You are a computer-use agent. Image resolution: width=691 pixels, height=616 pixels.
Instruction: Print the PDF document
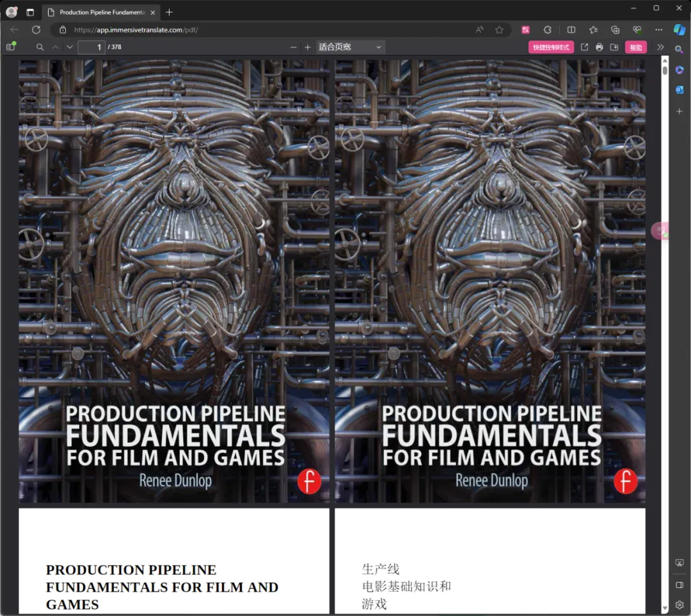(x=600, y=47)
